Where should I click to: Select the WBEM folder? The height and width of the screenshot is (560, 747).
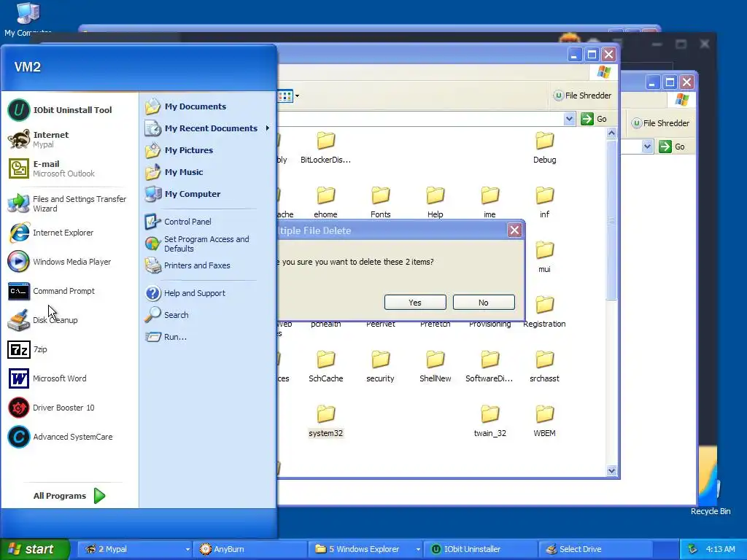[x=544, y=421]
